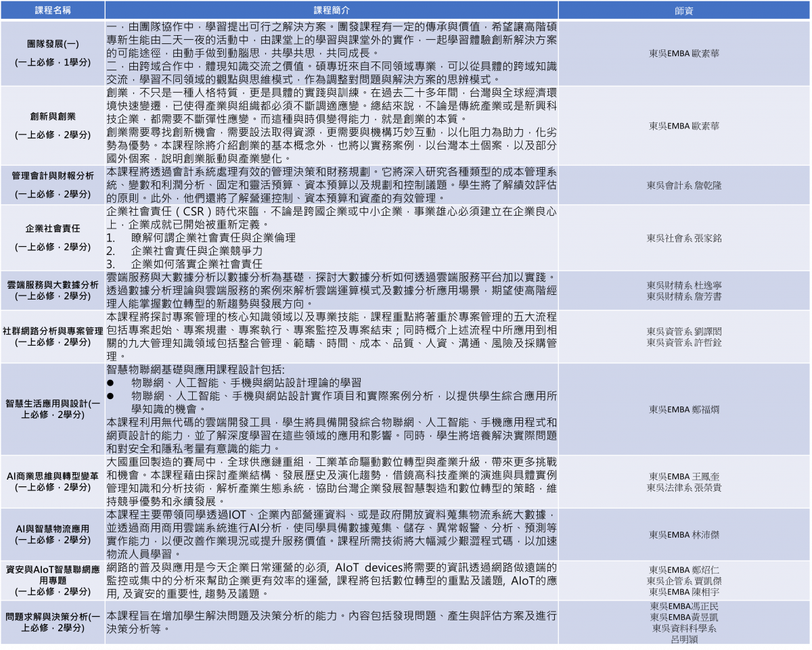This screenshot has height=650, width=812.
Task: Click the instructor 東吳資管系 劉譯閎
Action: 684,331
